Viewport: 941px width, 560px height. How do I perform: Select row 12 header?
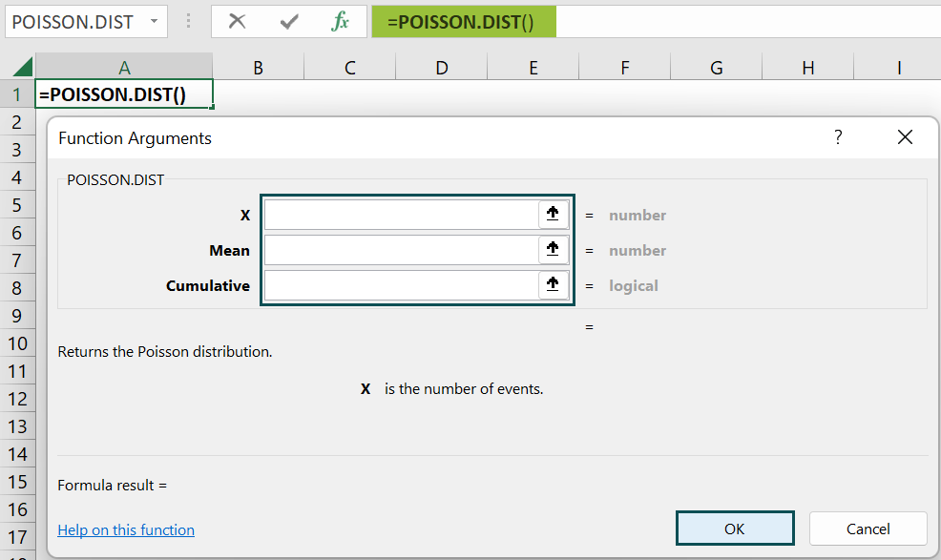(x=17, y=399)
